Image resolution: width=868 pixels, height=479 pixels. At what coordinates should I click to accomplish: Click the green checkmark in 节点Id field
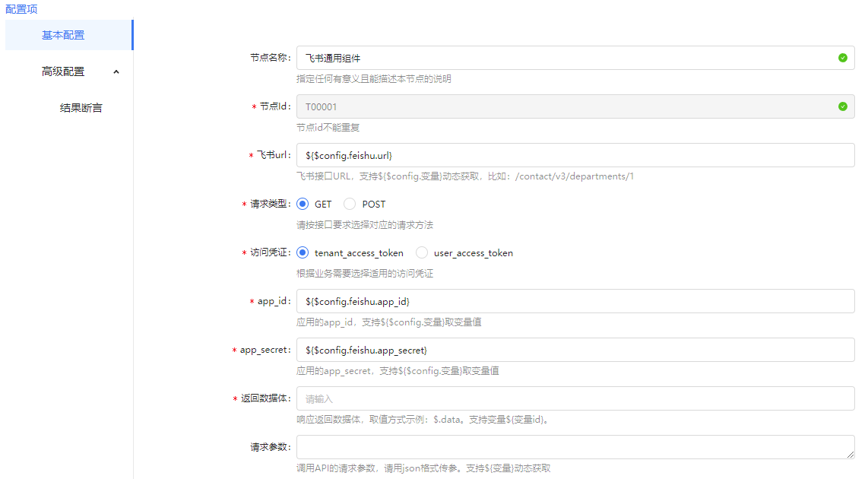tap(842, 106)
